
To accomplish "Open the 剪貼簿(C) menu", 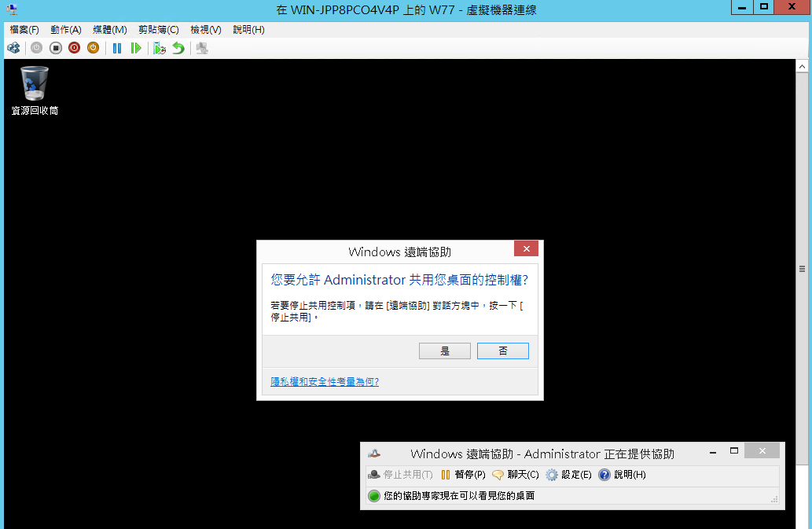I will click(159, 30).
